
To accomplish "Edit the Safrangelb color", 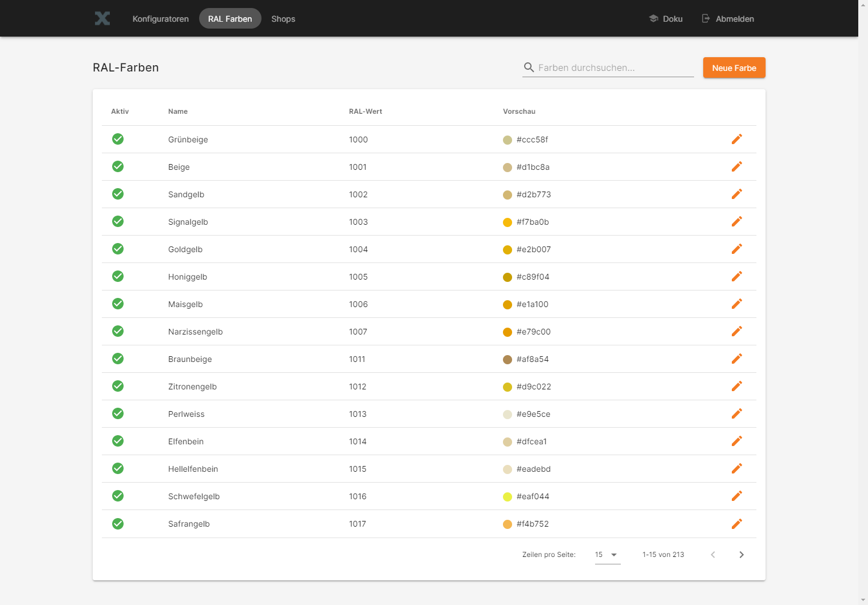I will coord(736,524).
